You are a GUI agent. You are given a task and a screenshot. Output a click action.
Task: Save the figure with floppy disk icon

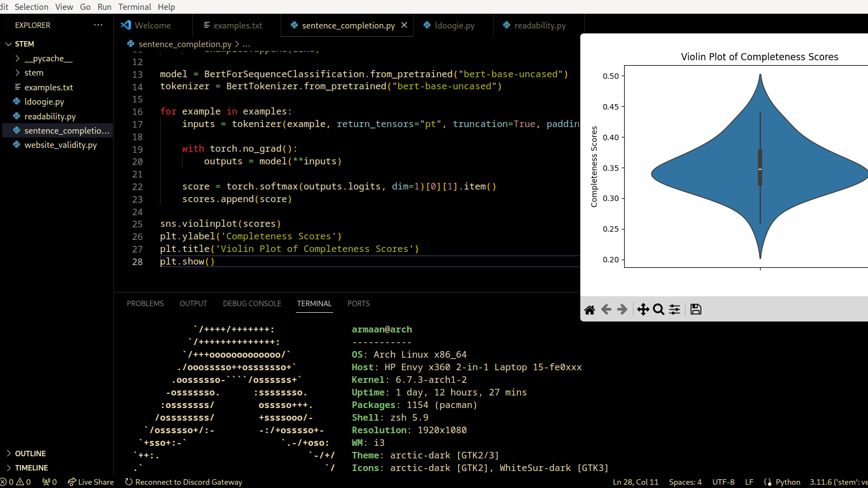(x=696, y=309)
